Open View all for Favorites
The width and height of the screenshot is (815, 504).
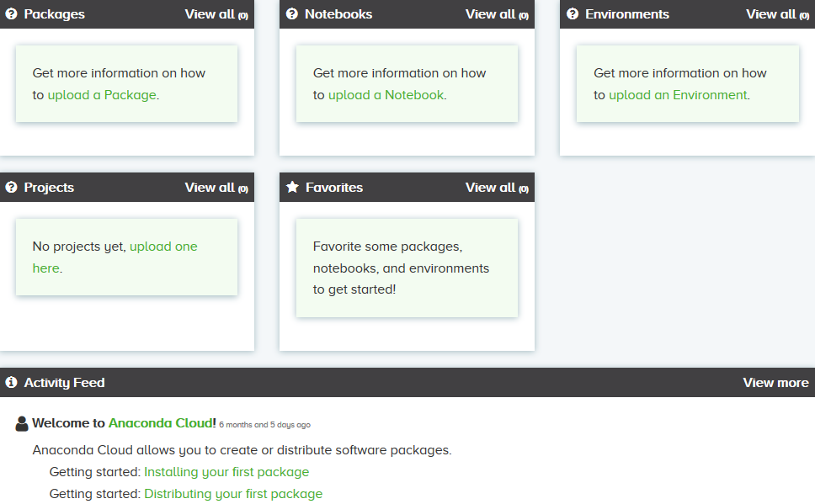[x=497, y=188]
